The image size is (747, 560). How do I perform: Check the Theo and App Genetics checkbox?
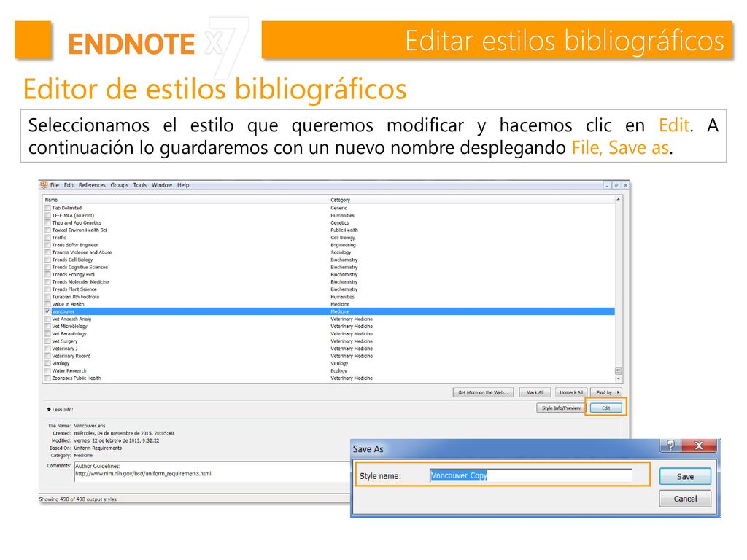[47, 223]
